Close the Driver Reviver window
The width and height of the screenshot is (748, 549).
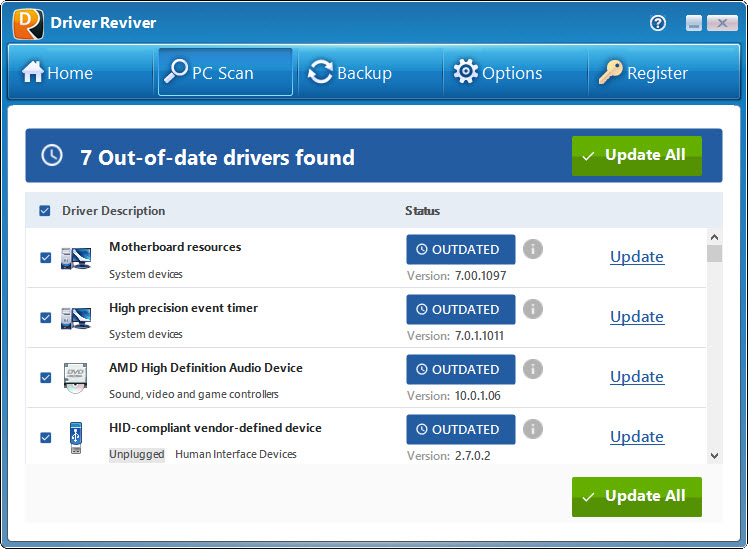[722, 23]
